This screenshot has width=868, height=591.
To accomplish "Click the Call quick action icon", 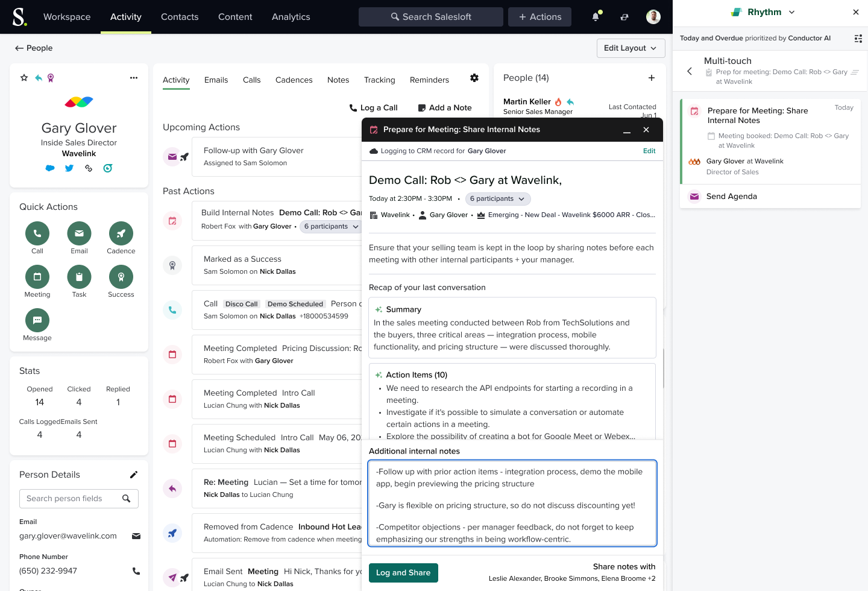I will coord(37,233).
